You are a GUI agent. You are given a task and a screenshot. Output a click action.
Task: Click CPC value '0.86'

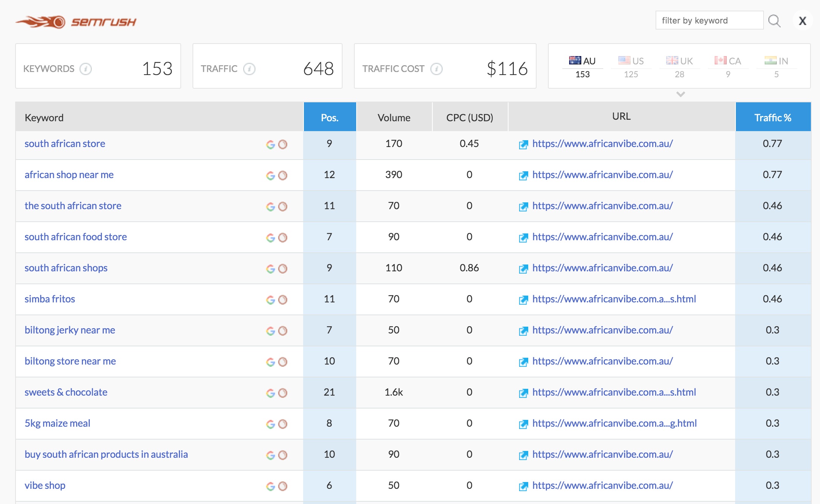(x=469, y=268)
